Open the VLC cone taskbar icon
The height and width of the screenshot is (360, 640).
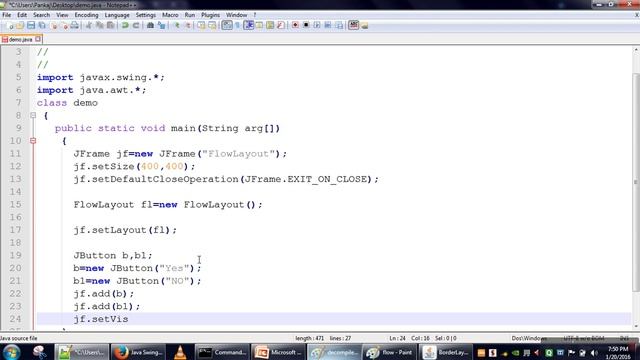pyautogui.click(x=180, y=352)
